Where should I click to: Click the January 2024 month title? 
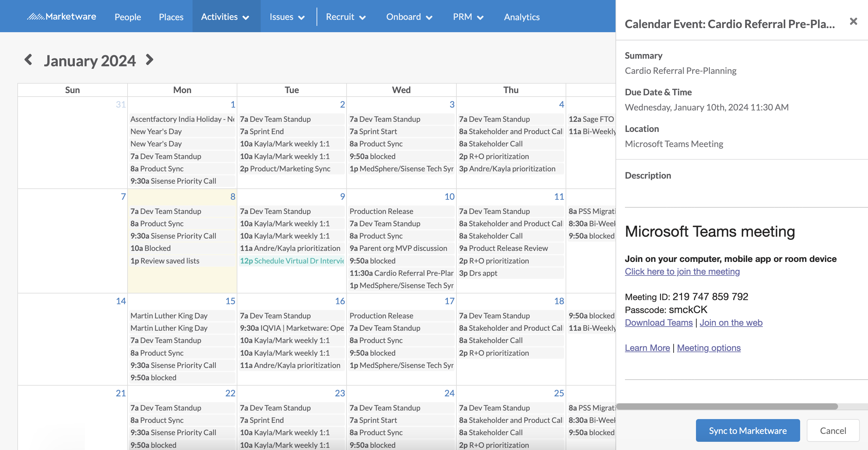coord(90,61)
